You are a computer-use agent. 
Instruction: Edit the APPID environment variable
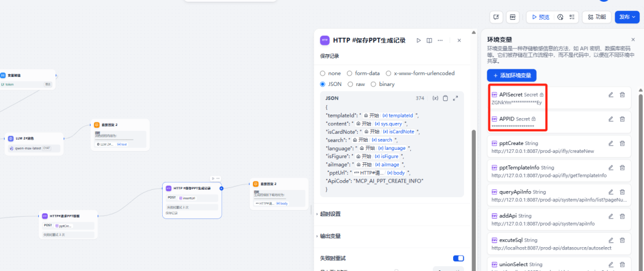coord(611,119)
